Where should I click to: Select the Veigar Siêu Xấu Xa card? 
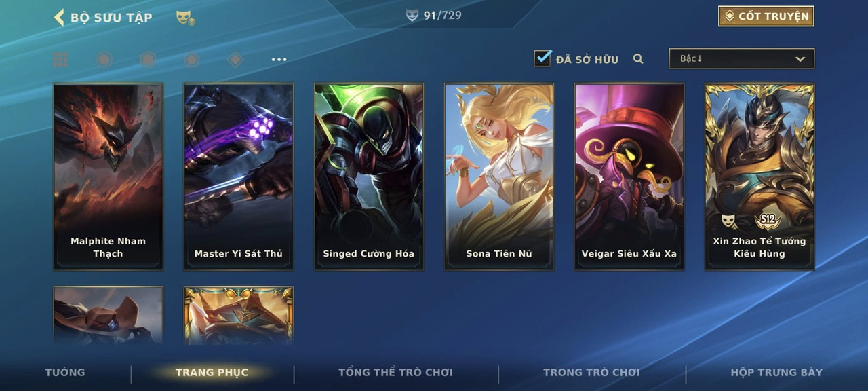(629, 176)
